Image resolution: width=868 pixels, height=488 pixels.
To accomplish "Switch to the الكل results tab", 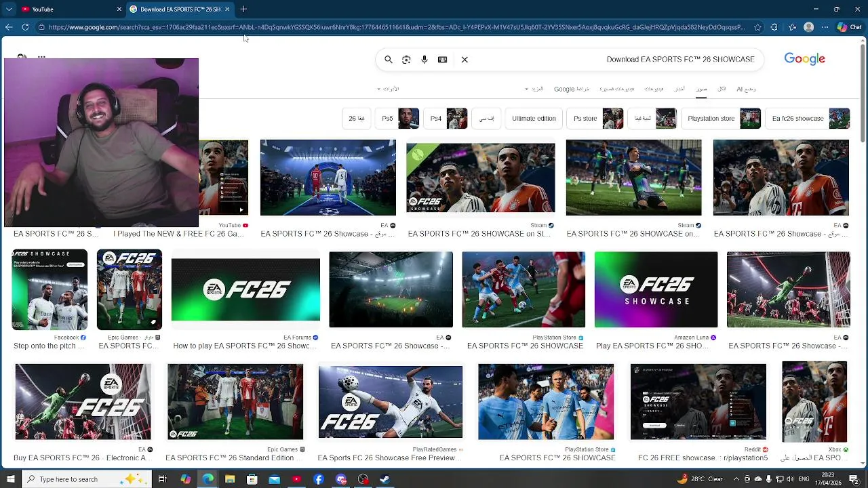I will [x=722, y=89].
